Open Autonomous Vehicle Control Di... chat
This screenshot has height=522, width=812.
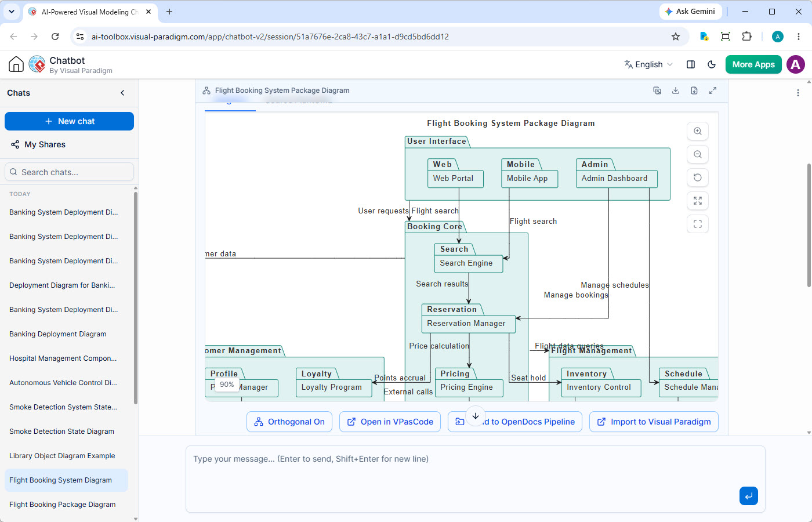click(x=66, y=383)
